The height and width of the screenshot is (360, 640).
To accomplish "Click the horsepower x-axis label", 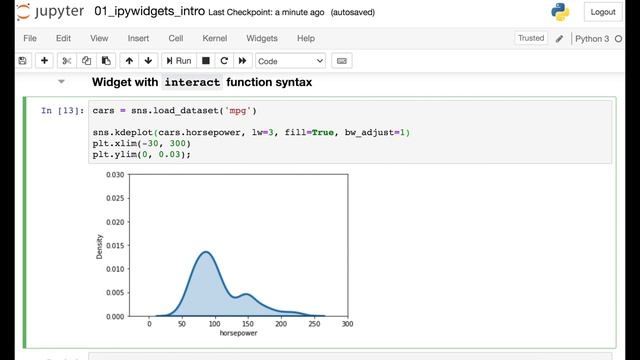I will click(238, 333).
